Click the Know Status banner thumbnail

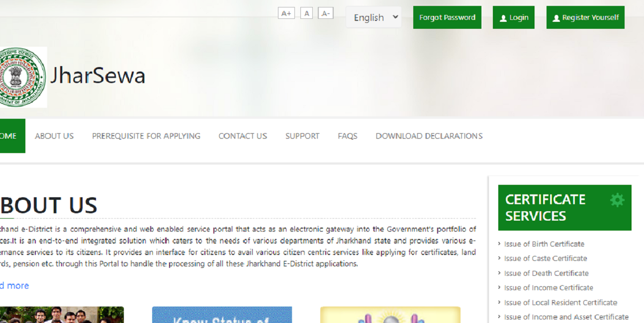tap(222, 315)
